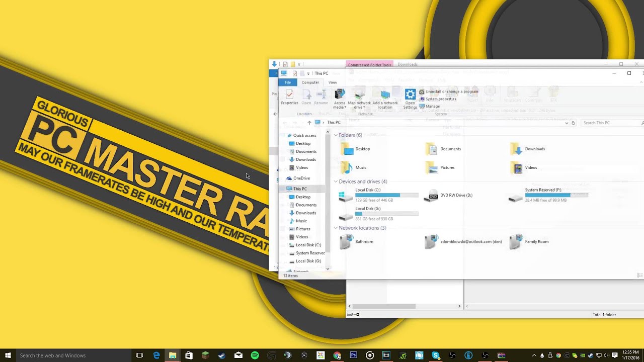
Task: Select the DVD RW Drive (D:)
Action: (448, 195)
